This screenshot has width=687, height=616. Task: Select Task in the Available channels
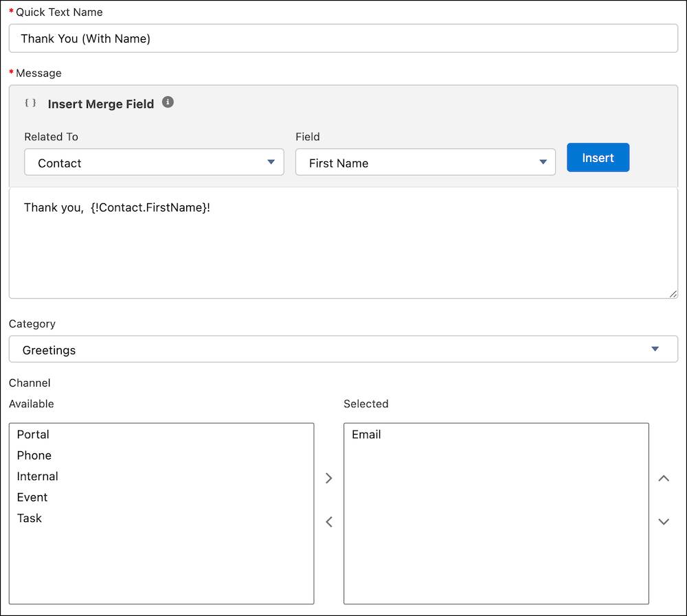(x=161, y=518)
